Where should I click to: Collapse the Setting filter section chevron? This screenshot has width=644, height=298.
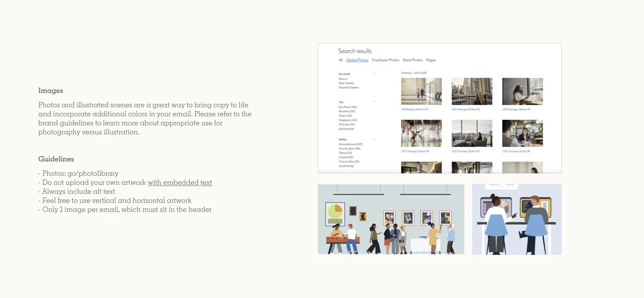point(374,139)
